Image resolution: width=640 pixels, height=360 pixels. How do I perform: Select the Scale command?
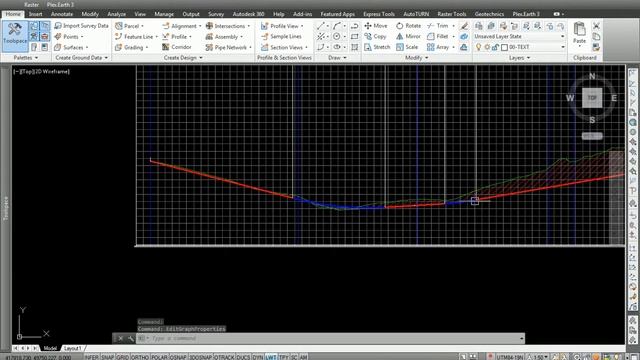point(407,47)
